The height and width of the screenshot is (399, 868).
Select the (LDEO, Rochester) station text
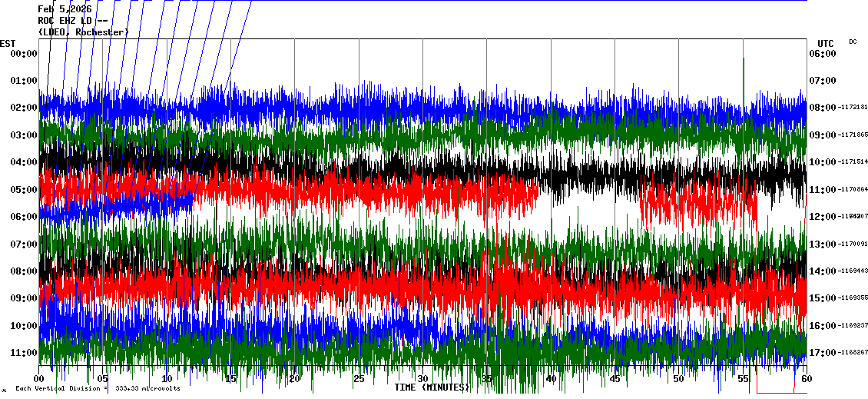84,32
